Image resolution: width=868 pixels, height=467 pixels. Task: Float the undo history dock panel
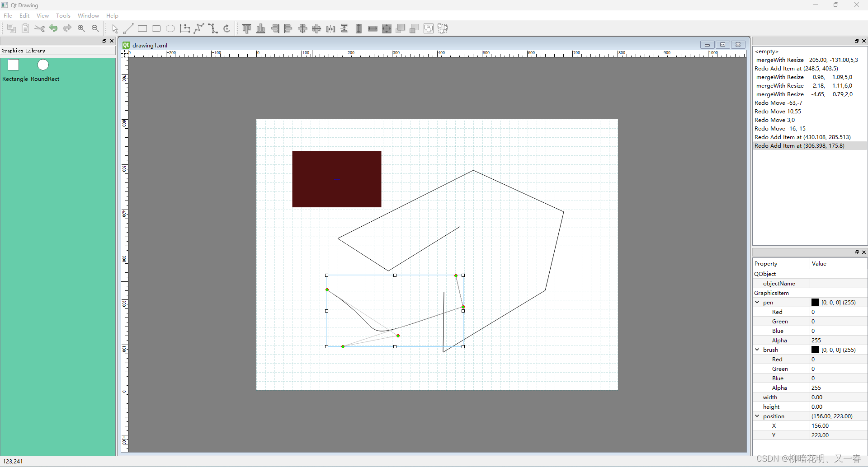coord(856,41)
